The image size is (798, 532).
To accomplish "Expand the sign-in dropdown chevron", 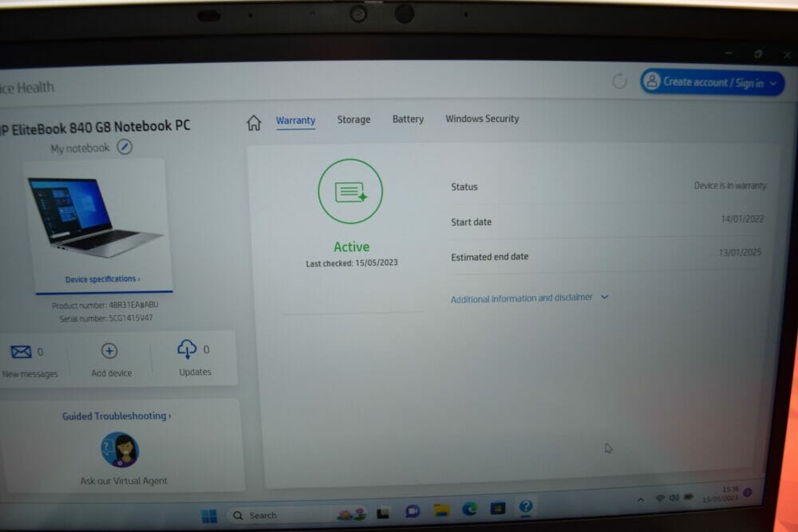I will 773,84.
